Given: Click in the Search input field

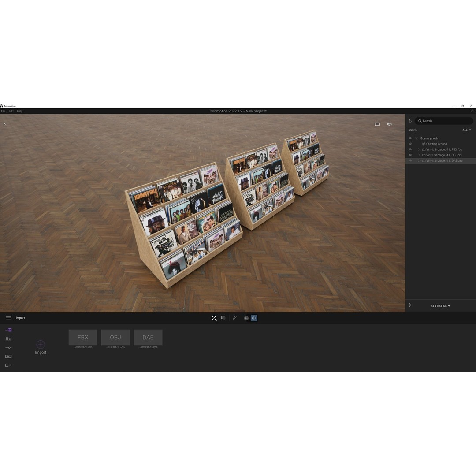Looking at the screenshot, I should click(443, 121).
